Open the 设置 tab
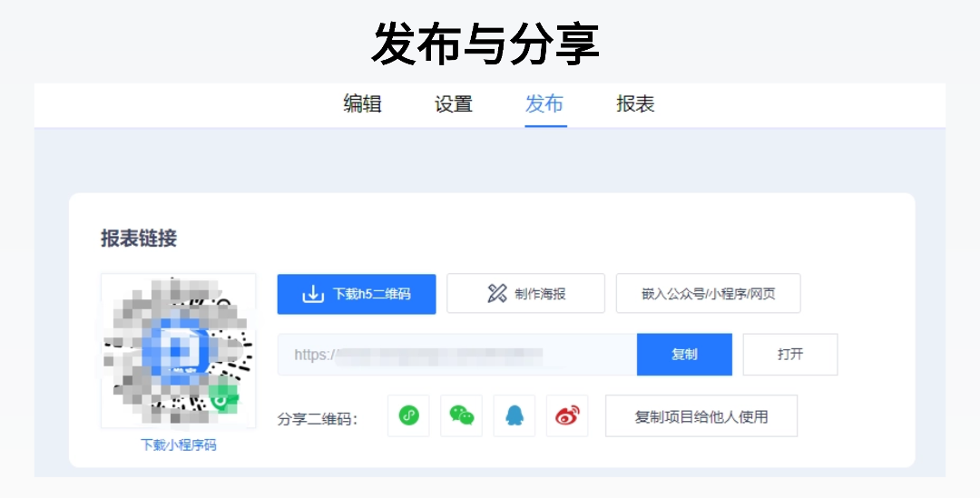The width and height of the screenshot is (980, 498). 454,103
